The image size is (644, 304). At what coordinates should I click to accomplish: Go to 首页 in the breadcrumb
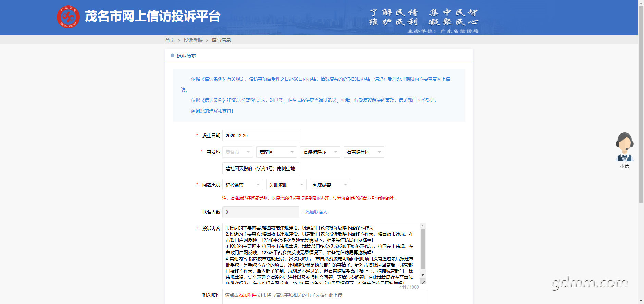170,40
